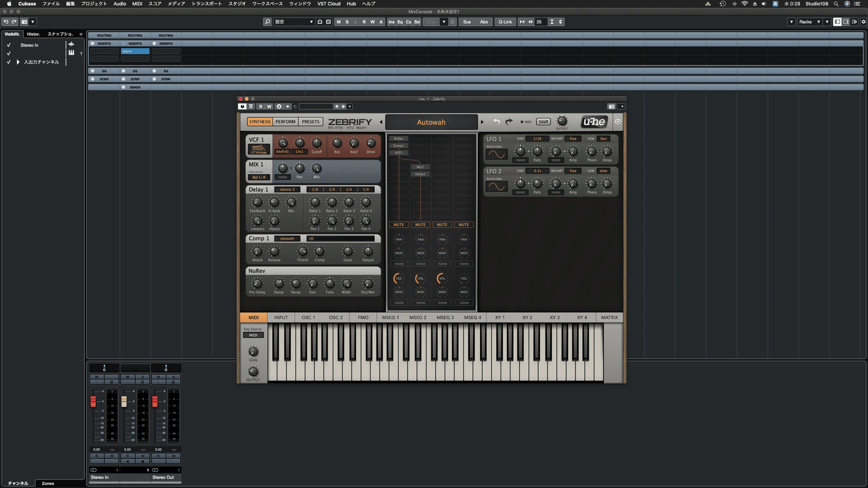Open MIX 1 Bal L-R pan mode dropdown
This screenshot has width=868, height=488.
(x=259, y=177)
